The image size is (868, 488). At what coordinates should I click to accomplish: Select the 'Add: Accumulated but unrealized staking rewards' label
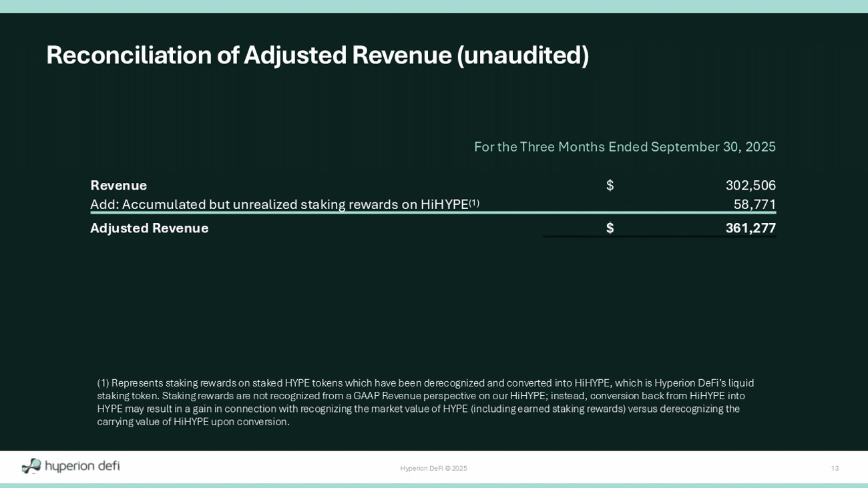click(x=279, y=204)
